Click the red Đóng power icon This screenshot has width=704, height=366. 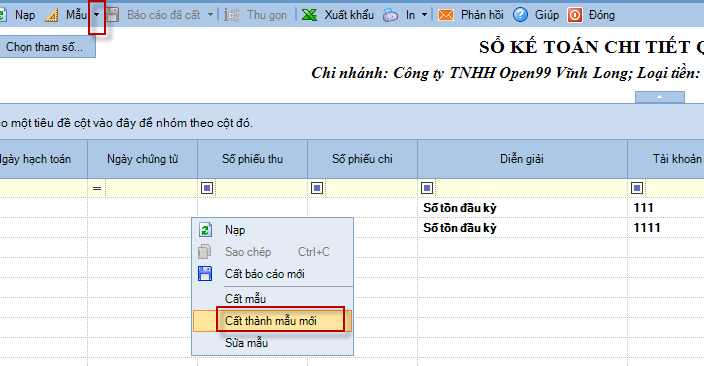tap(575, 15)
